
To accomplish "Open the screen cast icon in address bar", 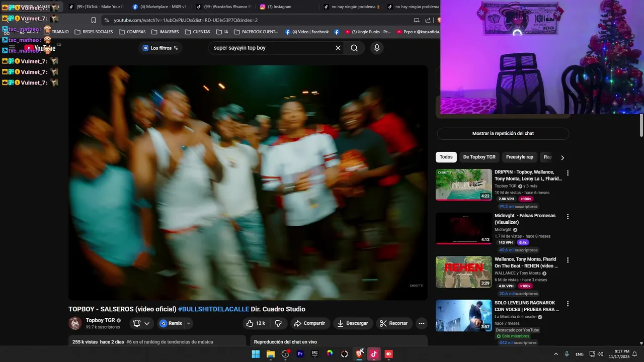I will (x=417, y=20).
